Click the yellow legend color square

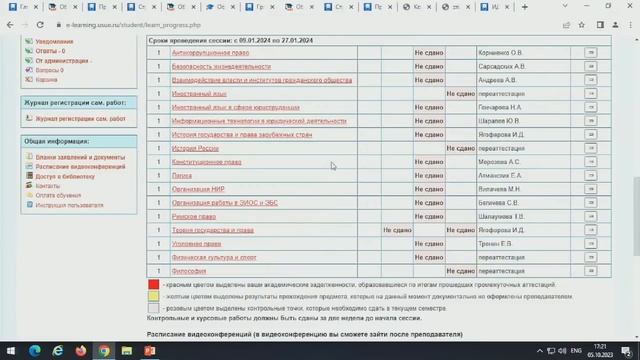[153, 296]
